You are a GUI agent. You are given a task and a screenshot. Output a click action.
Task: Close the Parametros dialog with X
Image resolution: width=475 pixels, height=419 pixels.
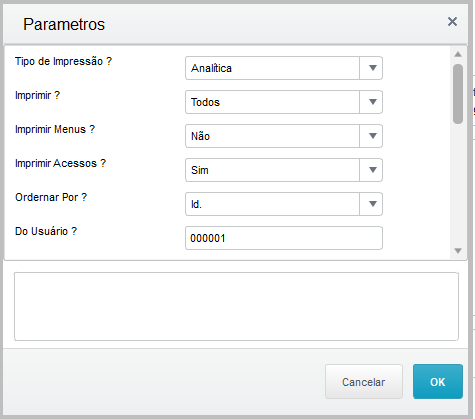[x=452, y=22]
